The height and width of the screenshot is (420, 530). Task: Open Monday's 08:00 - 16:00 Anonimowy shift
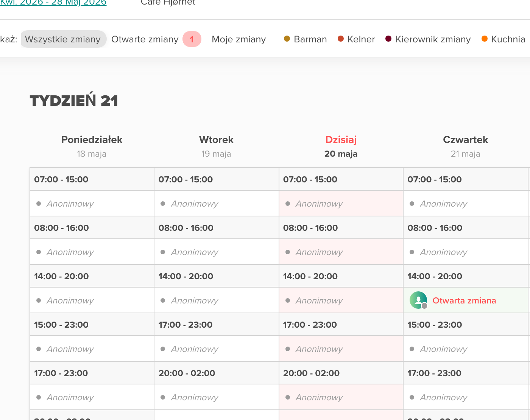92,252
